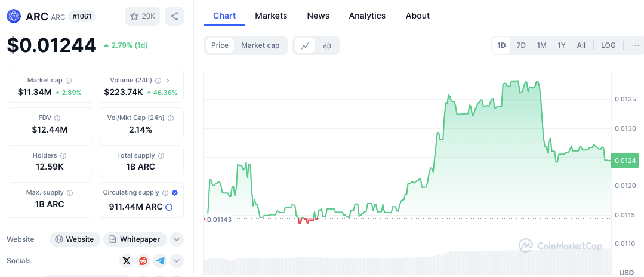Select the 1M time range
The width and height of the screenshot is (644, 277).
[542, 45]
